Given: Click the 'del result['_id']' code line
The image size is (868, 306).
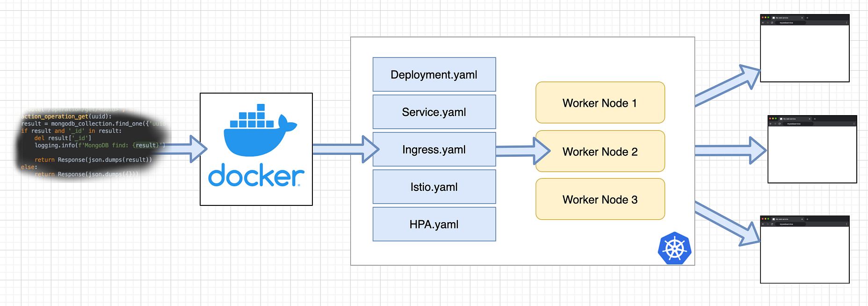Looking at the screenshot, I should [x=63, y=138].
